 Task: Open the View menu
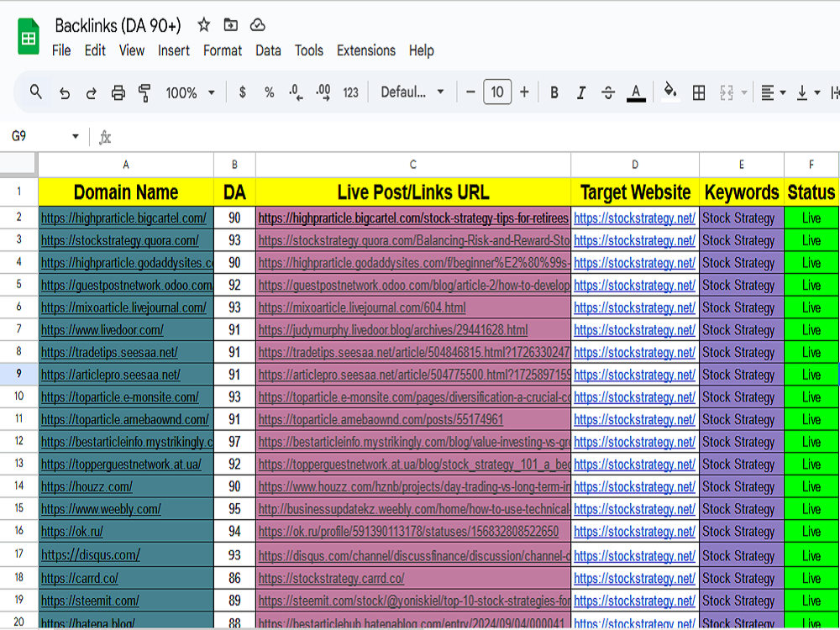(131, 50)
